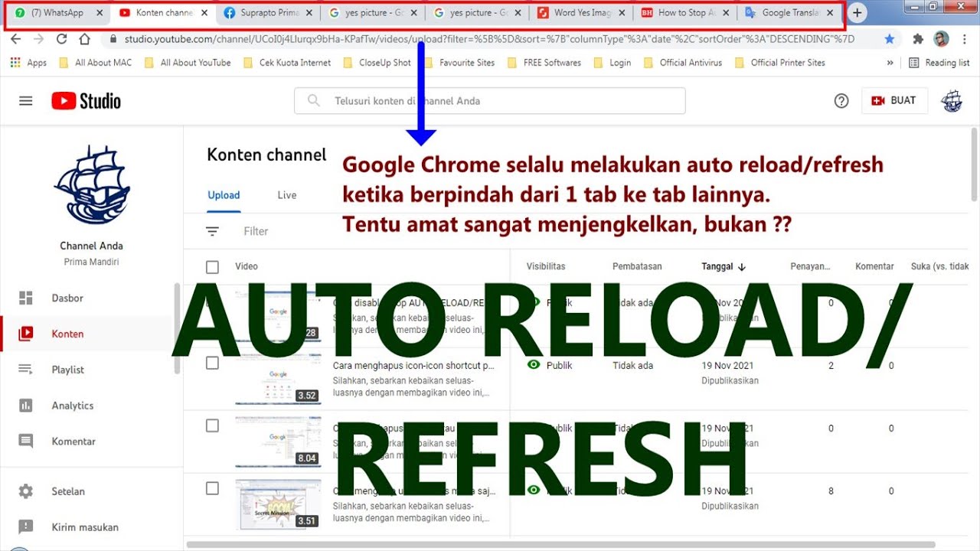Switch to the WhatsApp browser tab
This screenshot has width=980, height=551.
click(57, 13)
